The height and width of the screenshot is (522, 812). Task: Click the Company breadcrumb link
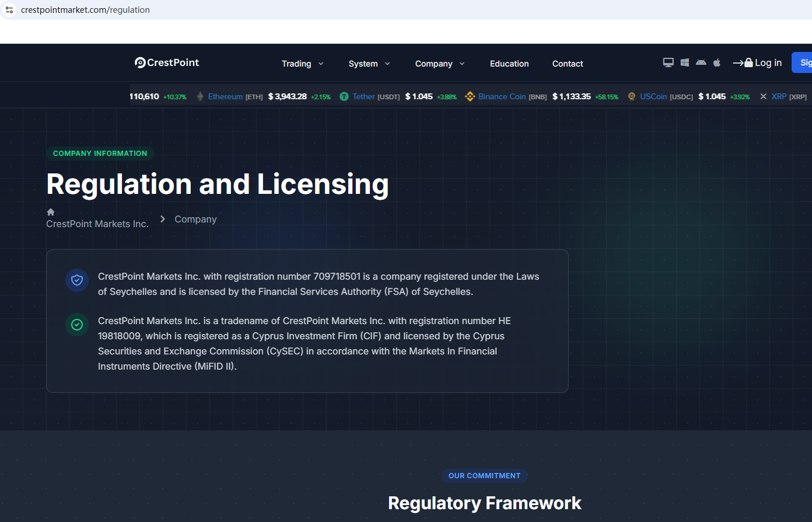point(195,219)
